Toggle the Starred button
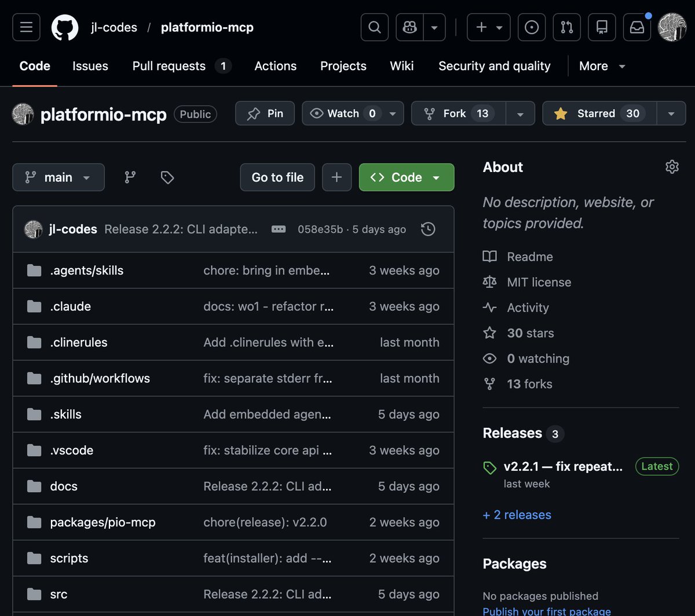695x616 pixels. click(x=599, y=113)
